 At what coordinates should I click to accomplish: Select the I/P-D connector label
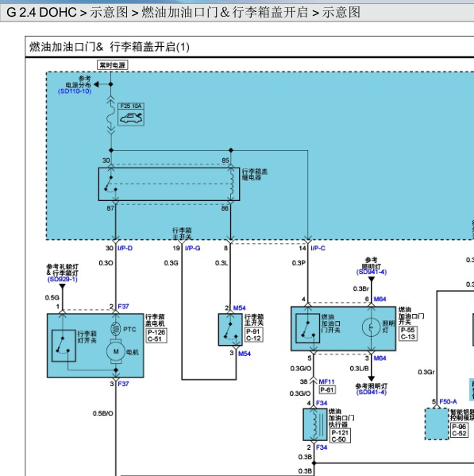[125, 248]
